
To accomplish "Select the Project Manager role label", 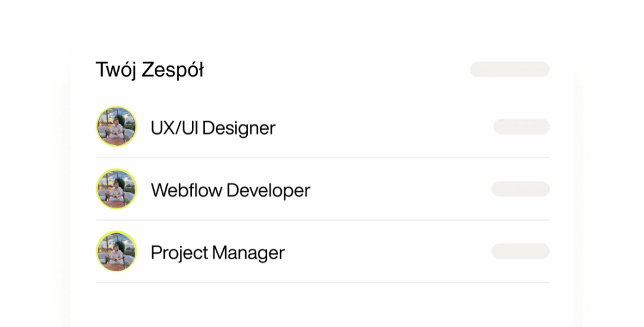I will tap(218, 253).
